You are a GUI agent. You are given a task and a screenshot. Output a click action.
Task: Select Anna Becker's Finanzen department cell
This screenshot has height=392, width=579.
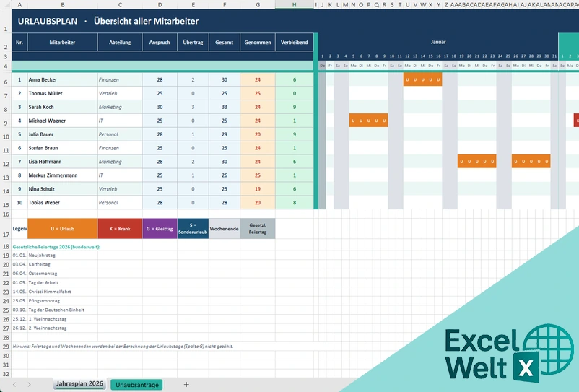120,79
